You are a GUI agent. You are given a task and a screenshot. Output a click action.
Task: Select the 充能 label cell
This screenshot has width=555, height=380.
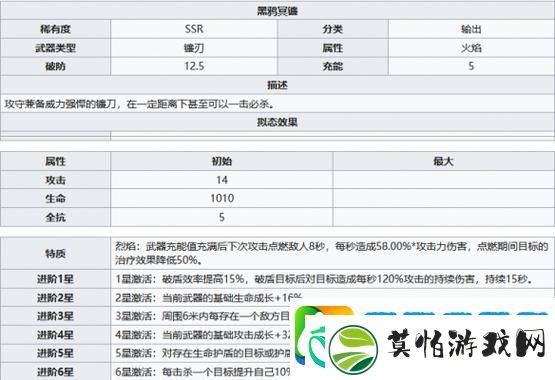(x=332, y=66)
